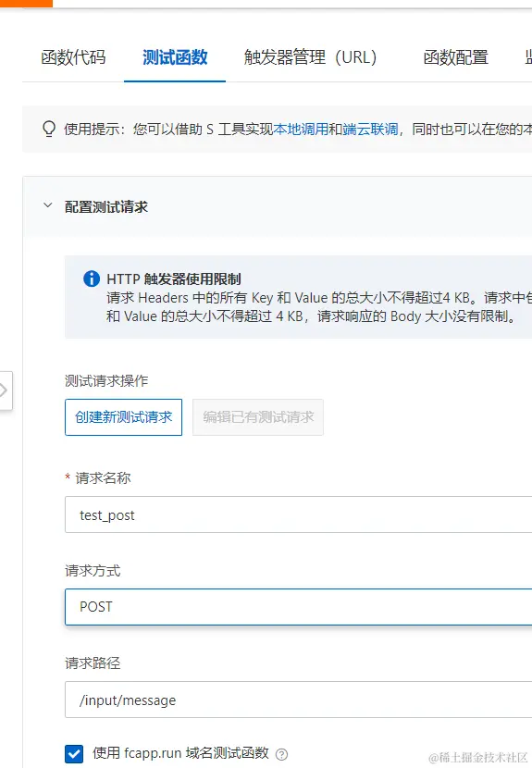Click help question icon next to fcapp.run
The width and height of the screenshot is (532, 768).
[281, 754]
